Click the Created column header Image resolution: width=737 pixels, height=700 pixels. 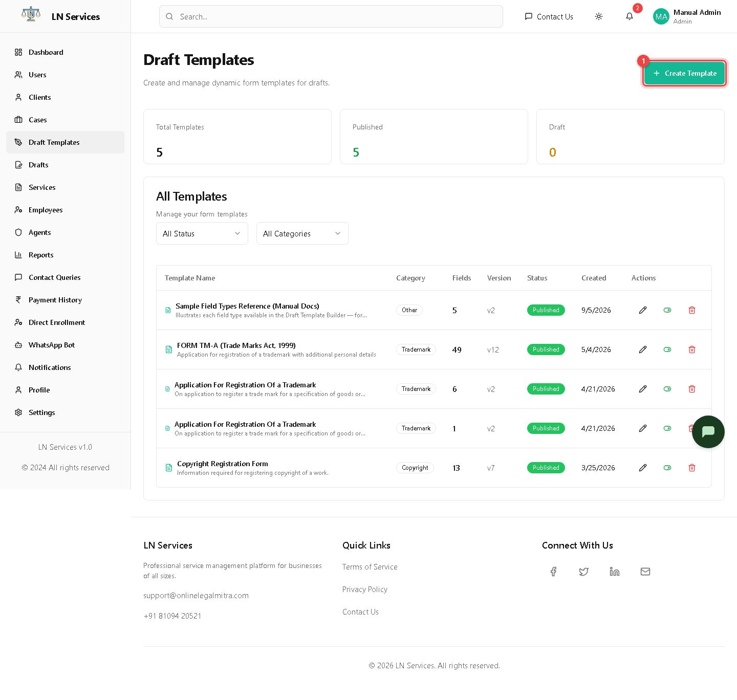(x=594, y=278)
